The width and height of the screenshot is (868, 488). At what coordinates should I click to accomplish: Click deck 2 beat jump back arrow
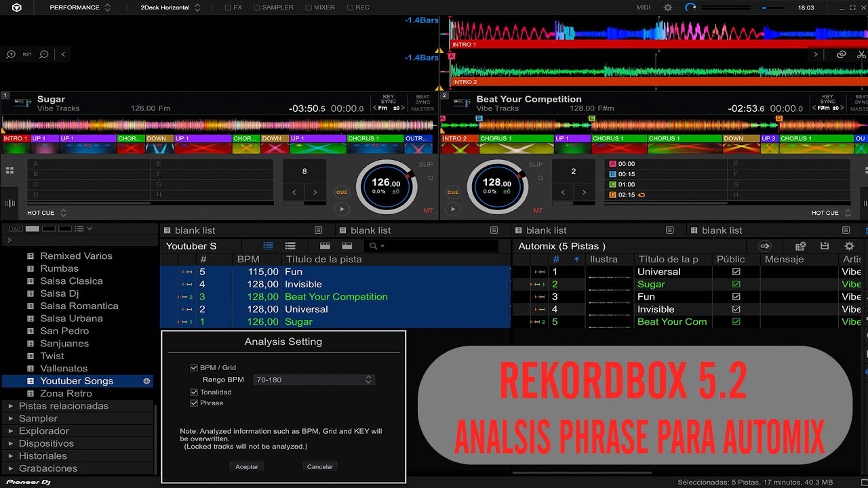(x=562, y=192)
